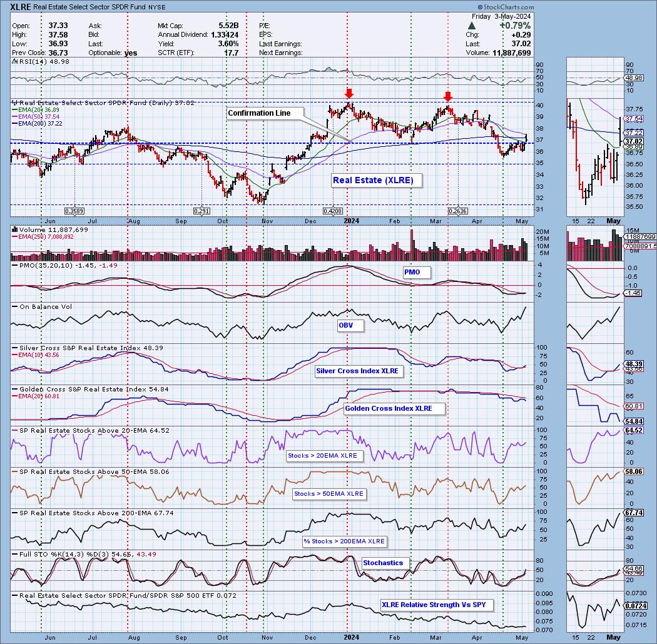This screenshot has width=657, height=644.
Task: Click the 'EMA(10) 43.56' legend entry
Action: (x=35, y=355)
